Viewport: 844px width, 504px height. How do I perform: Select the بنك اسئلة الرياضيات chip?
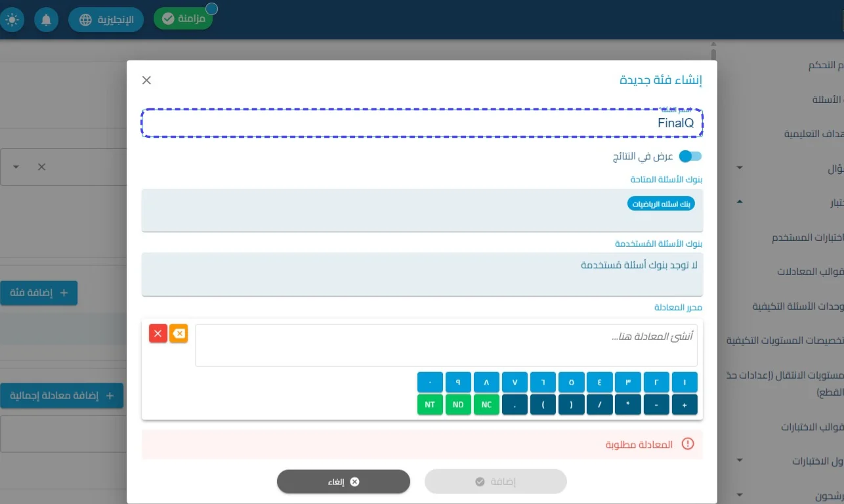tap(661, 203)
